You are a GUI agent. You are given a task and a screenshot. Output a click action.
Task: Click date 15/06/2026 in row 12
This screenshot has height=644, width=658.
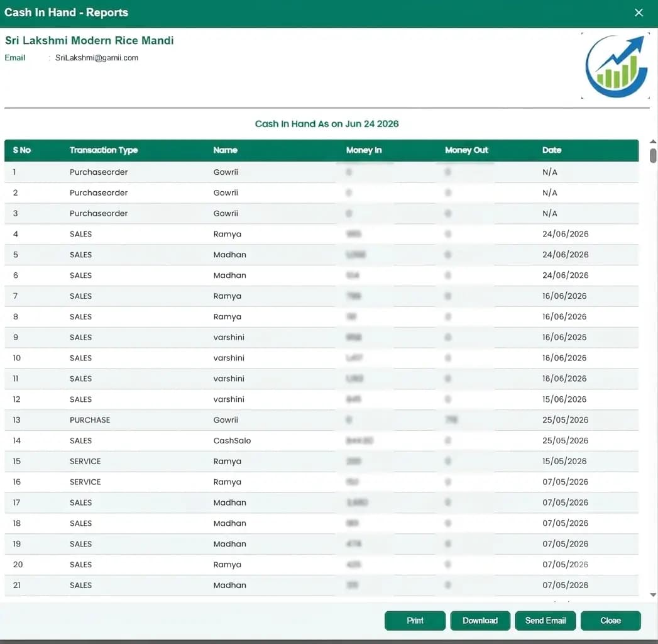564,399
